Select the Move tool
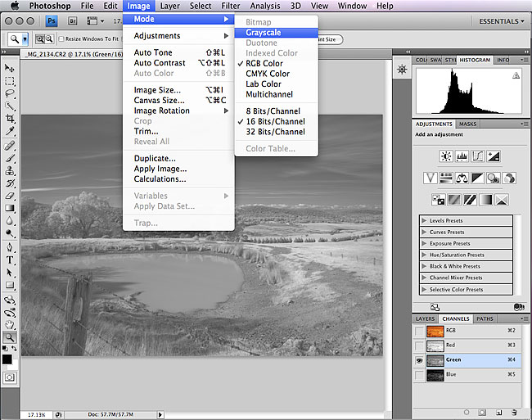The width and height of the screenshot is (532, 420). 10,69
